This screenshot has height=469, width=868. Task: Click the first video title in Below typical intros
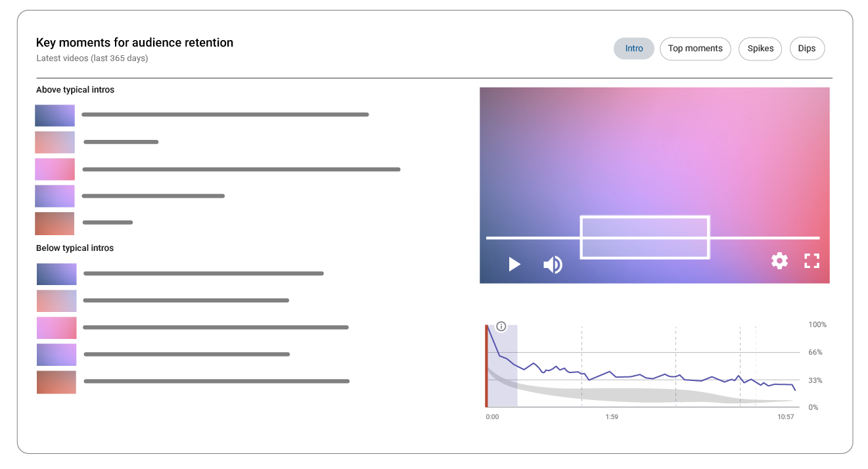[204, 273]
